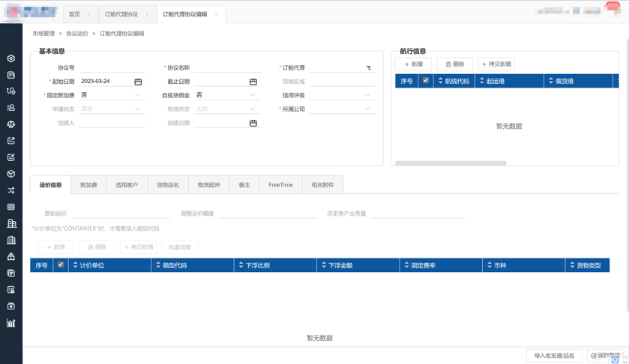Switch to the FreeTime tab
The width and height of the screenshot is (629, 364).
coord(280,185)
